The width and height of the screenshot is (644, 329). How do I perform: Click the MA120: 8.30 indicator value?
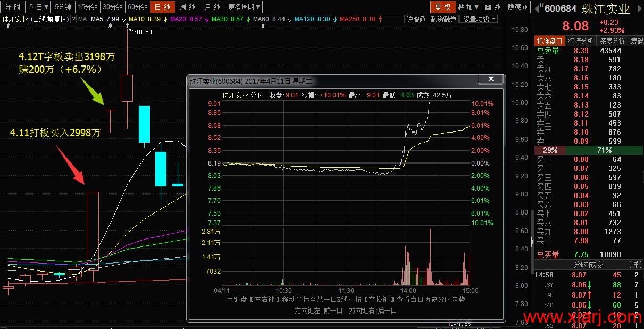coord(312,19)
